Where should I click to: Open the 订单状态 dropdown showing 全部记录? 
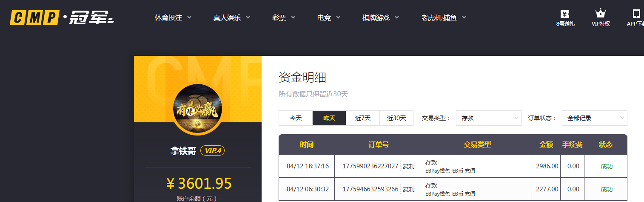click(594, 118)
